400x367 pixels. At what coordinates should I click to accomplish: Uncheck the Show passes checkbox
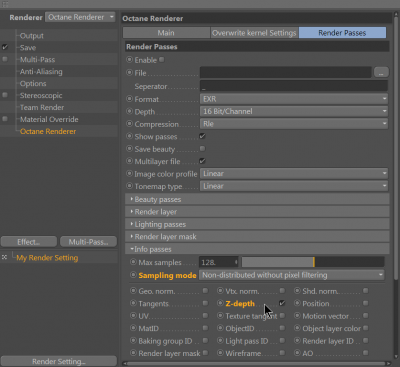(x=202, y=136)
